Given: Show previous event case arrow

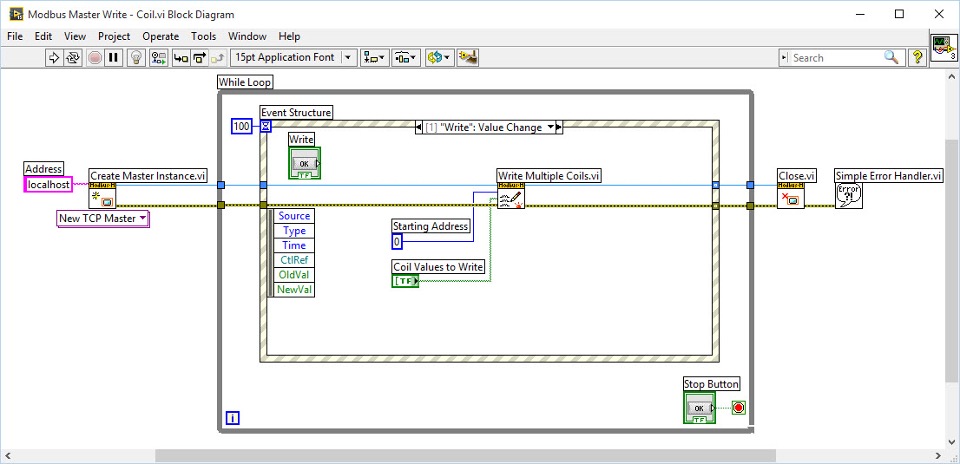Looking at the screenshot, I should (419, 127).
